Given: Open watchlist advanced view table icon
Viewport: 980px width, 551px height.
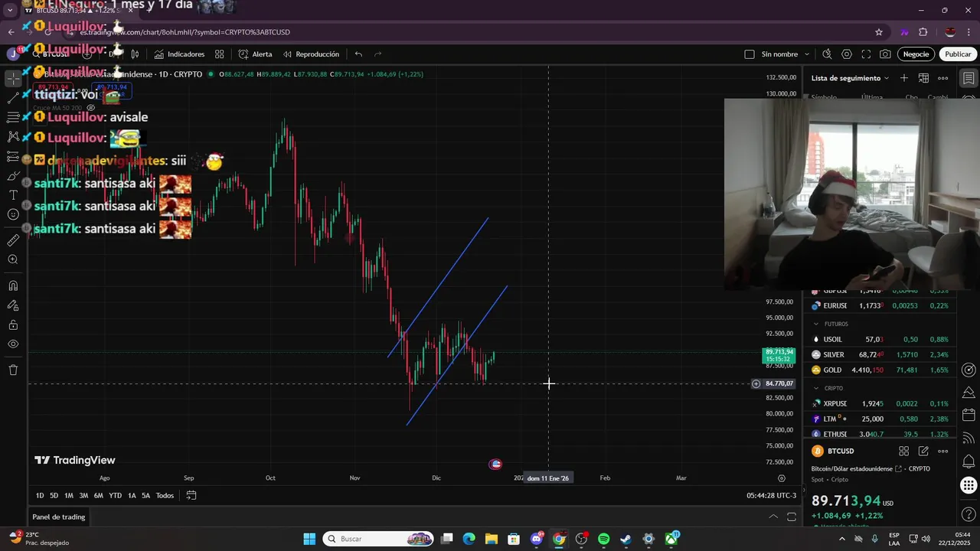Looking at the screenshot, I should (923, 78).
